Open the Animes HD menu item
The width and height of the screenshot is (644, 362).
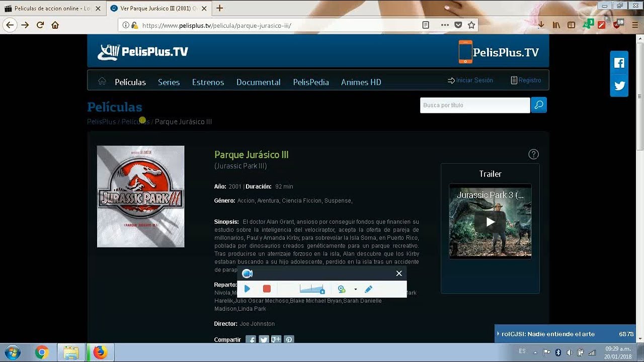point(361,82)
